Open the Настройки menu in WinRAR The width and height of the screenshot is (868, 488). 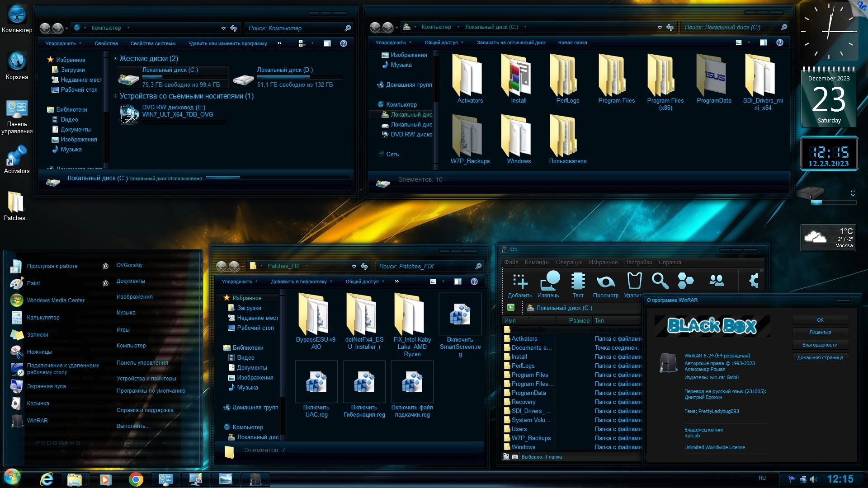[x=637, y=262]
